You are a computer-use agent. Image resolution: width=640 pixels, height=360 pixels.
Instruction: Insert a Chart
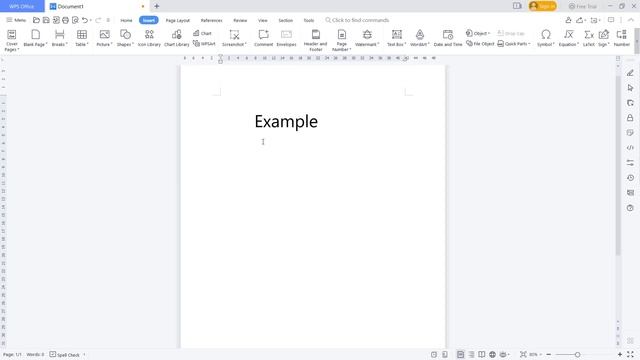point(202,33)
